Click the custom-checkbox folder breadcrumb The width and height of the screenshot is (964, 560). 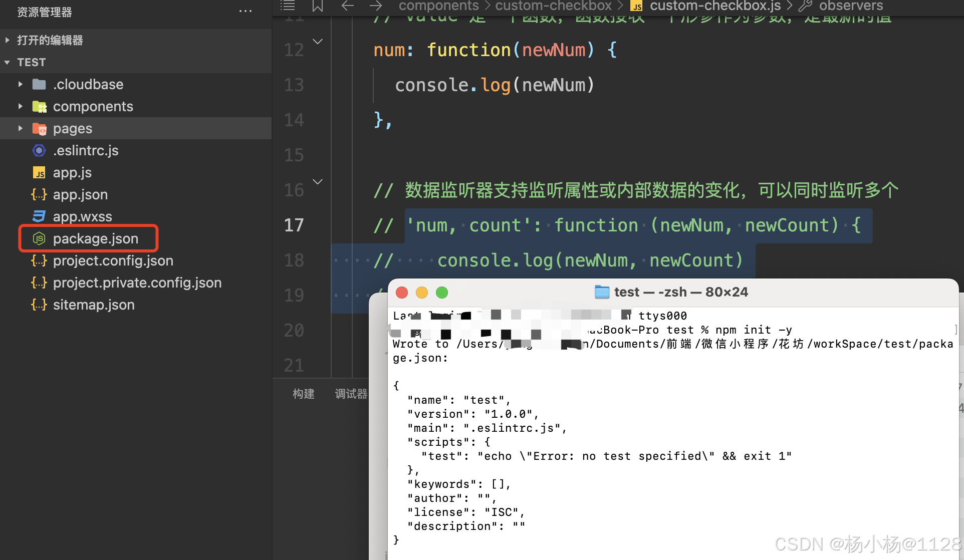(553, 6)
